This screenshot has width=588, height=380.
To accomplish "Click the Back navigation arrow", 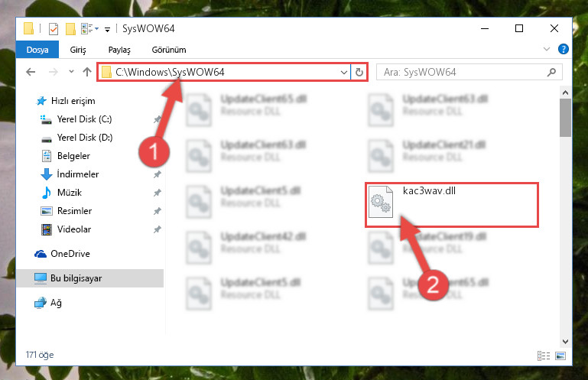I will click(x=31, y=72).
